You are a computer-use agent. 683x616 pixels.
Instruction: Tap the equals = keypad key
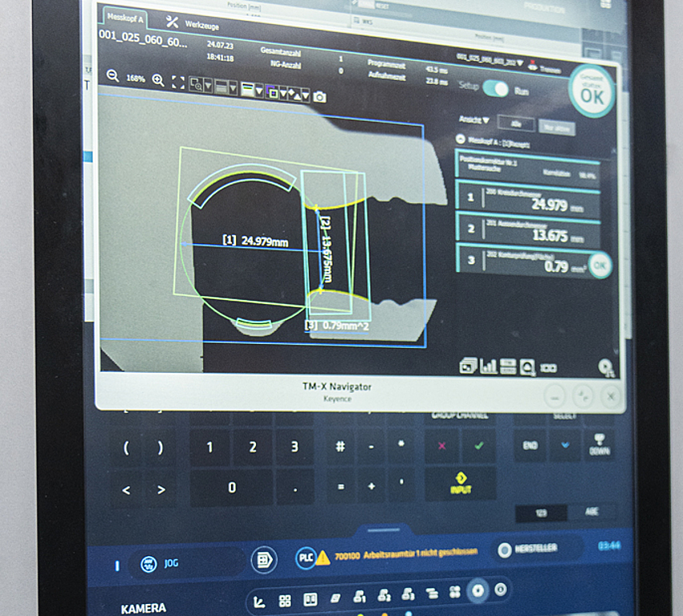[341, 486]
